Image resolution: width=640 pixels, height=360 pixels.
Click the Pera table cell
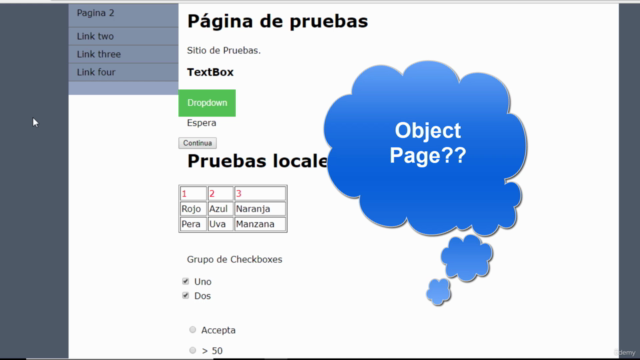pos(193,224)
